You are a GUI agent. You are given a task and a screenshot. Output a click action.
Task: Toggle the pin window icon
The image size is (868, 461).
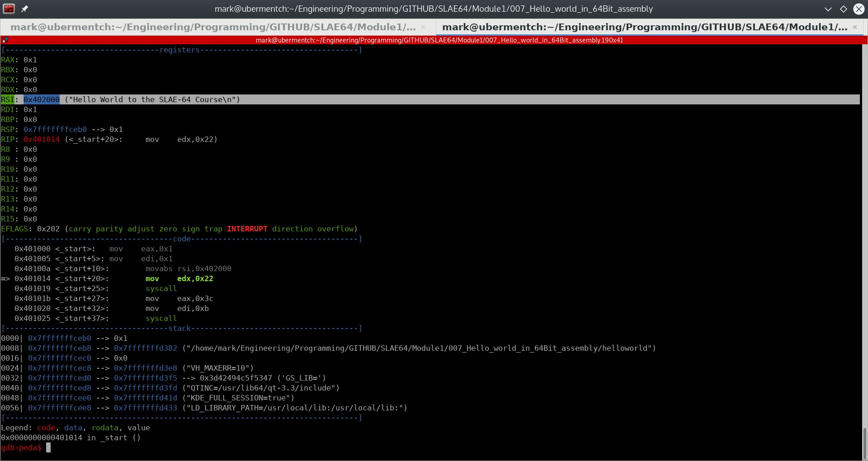click(x=24, y=9)
